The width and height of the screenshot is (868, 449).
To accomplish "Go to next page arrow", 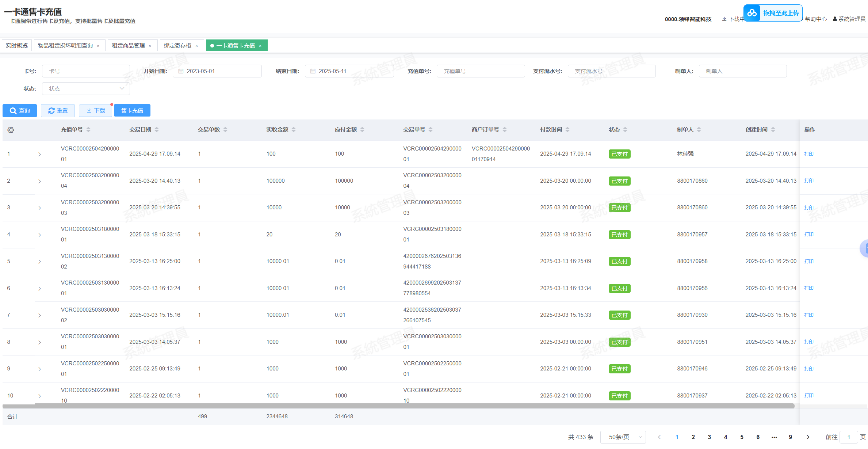I will tap(808, 437).
